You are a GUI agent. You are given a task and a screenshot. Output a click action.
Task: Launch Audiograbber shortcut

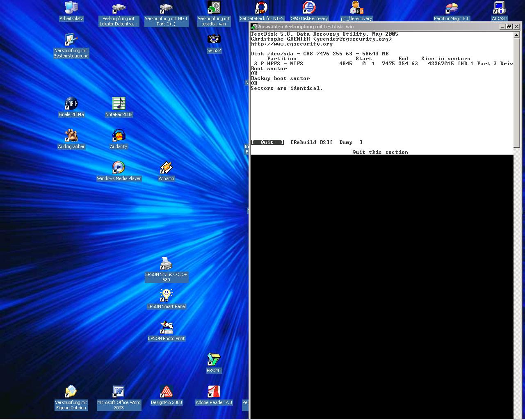pyautogui.click(x=71, y=139)
